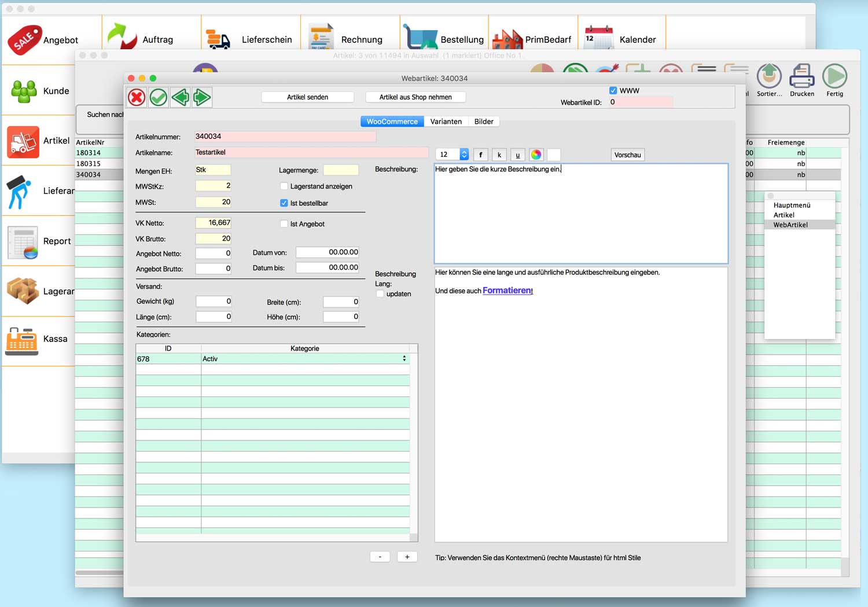Image resolution: width=868 pixels, height=607 pixels.
Task: Toggle Beschreibung Lang updaten checkbox
Action: point(380,294)
